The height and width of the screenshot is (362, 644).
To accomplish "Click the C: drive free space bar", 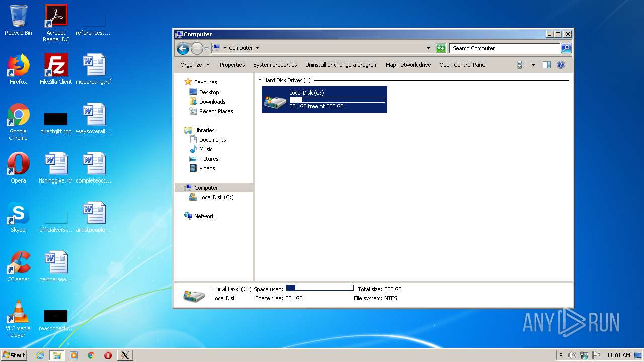I will pos(338,100).
